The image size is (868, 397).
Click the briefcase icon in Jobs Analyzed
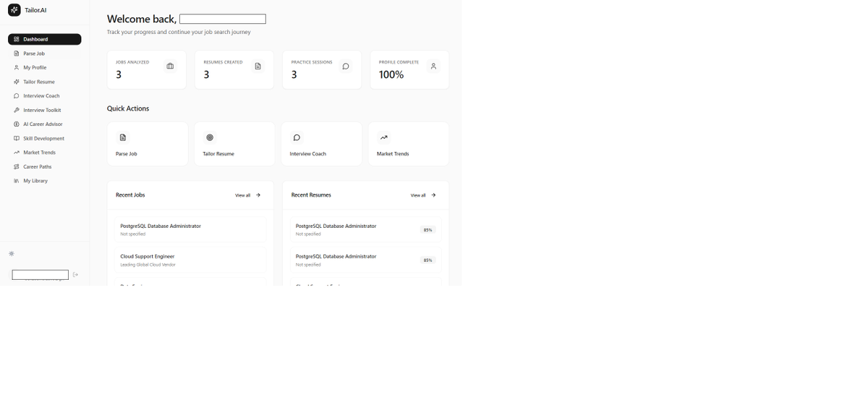coord(170,67)
